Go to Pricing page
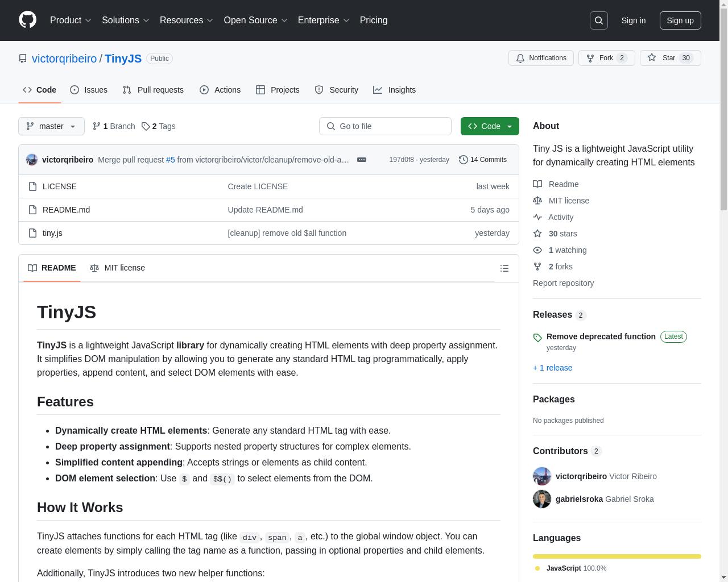728x582 pixels. coord(374,20)
